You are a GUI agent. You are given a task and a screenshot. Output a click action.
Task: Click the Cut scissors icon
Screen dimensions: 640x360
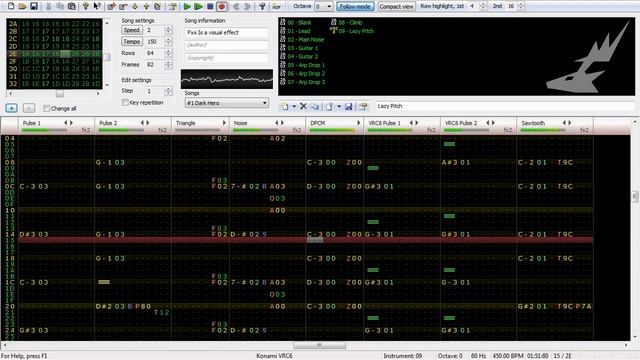click(x=49, y=6)
